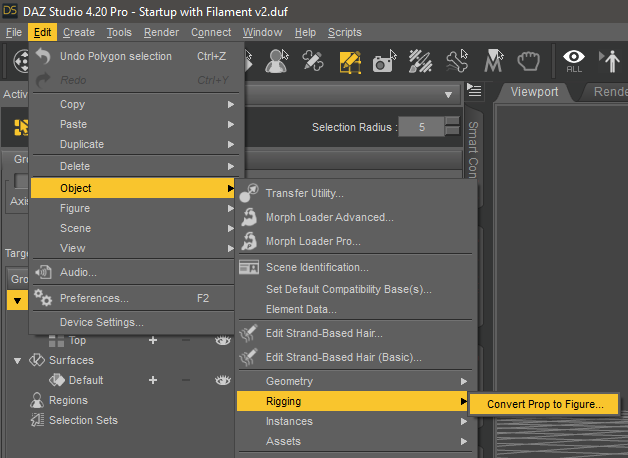Add selection to Top group plus button
This screenshot has height=458, width=628.
pyautogui.click(x=153, y=340)
